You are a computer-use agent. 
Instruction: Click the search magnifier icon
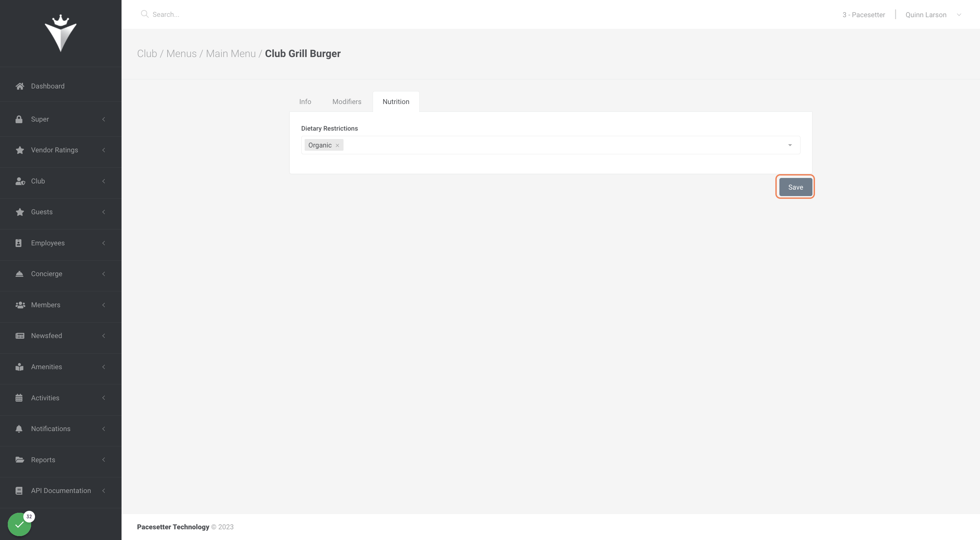point(144,14)
